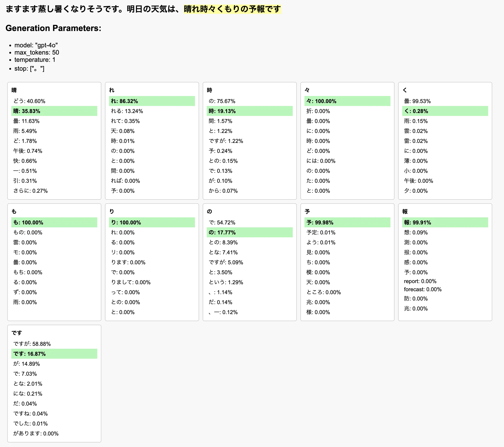Viewport: 504px width, 447px height.
Task: Click the 予定: 0.01% row
Action: tap(347, 232)
